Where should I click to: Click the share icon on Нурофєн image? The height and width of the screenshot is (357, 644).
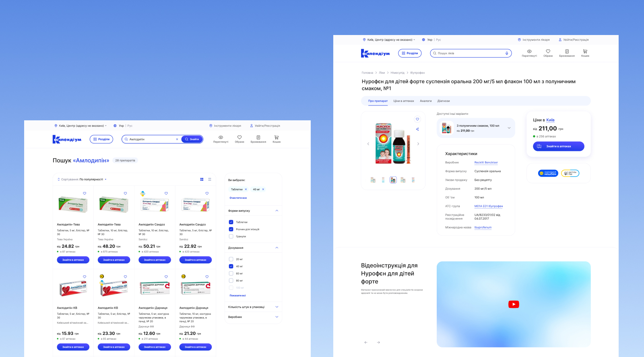coord(417,129)
